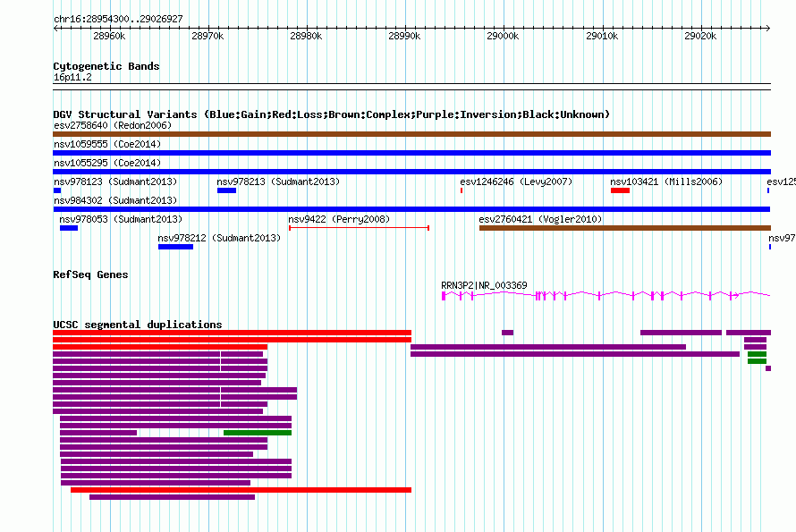Click the 29000k ruler tick label
Image resolution: width=796 pixels, height=532 pixels.
(x=503, y=36)
